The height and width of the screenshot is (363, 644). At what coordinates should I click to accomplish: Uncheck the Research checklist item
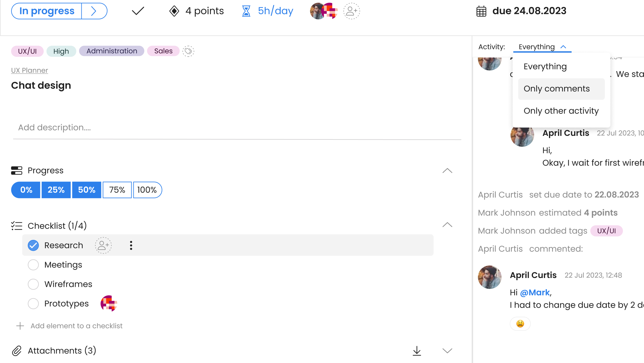click(33, 245)
